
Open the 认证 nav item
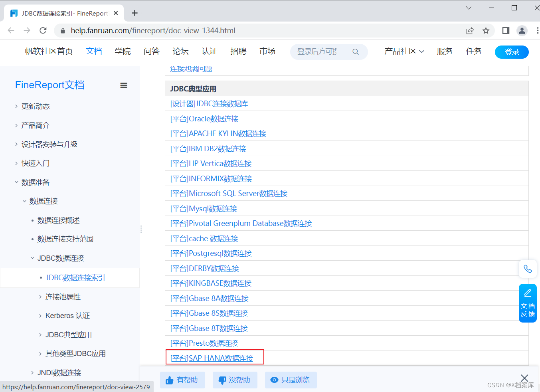pos(209,51)
